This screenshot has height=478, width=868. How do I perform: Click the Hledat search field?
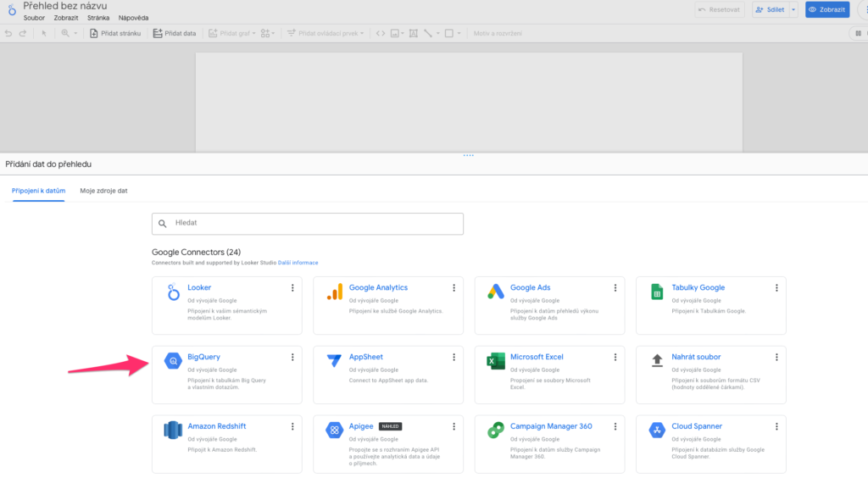pos(308,223)
